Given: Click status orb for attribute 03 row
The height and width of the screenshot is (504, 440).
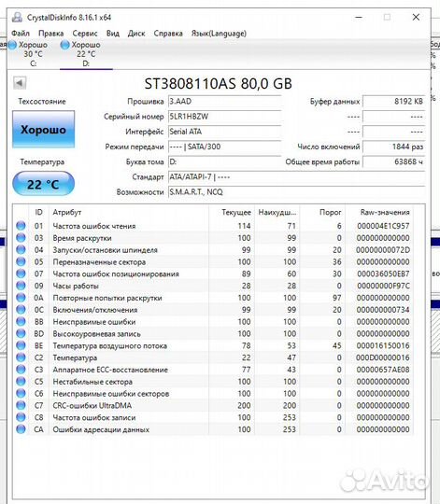Looking at the screenshot, I should [21, 238].
